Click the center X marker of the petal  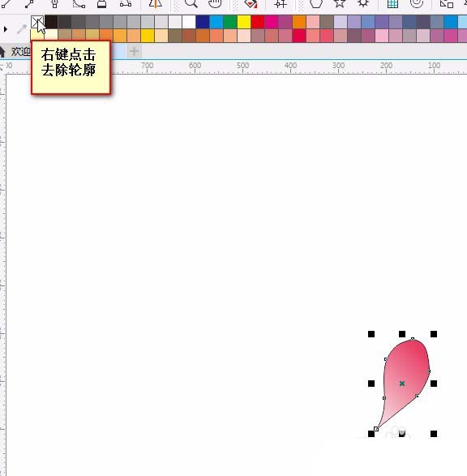(402, 384)
